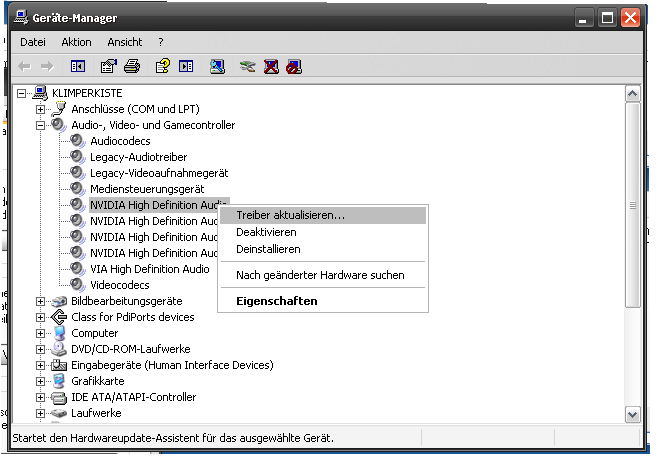Open Eigenschaften from the context menu
This screenshot has width=660, height=464.
(323, 301)
